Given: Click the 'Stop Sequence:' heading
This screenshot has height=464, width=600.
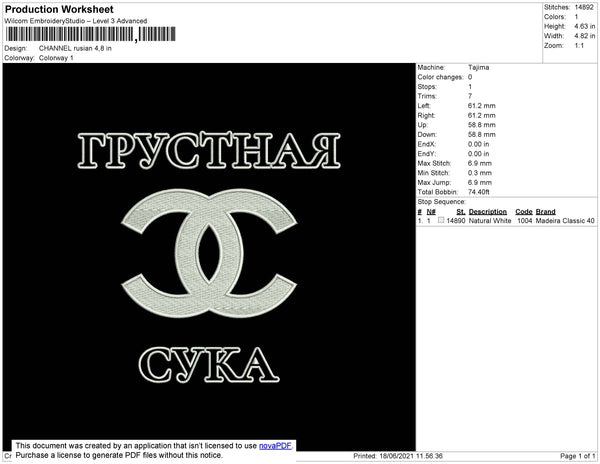Looking at the screenshot, I should pos(442,202).
